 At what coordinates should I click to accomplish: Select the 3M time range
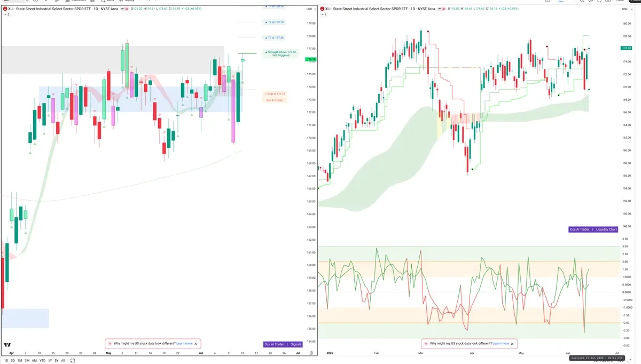27,361
